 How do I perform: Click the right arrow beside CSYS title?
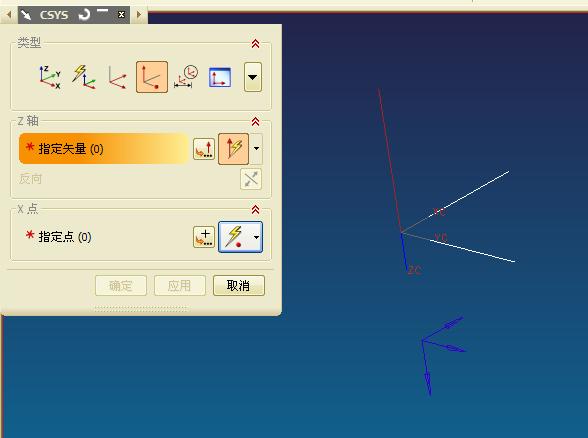click(139, 15)
